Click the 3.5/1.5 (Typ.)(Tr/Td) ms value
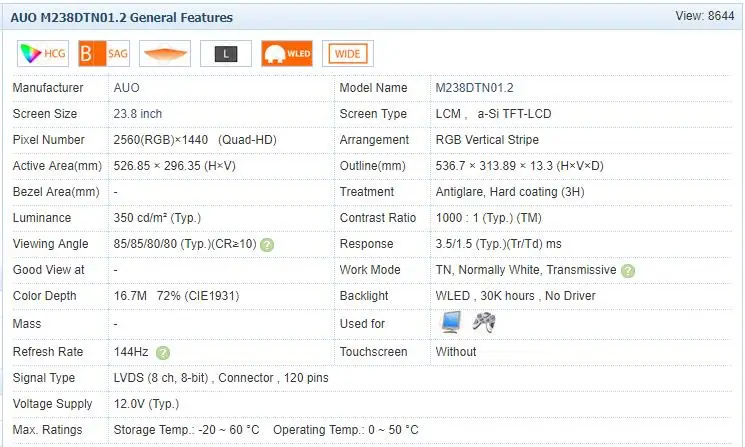745x447 pixels. point(498,244)
